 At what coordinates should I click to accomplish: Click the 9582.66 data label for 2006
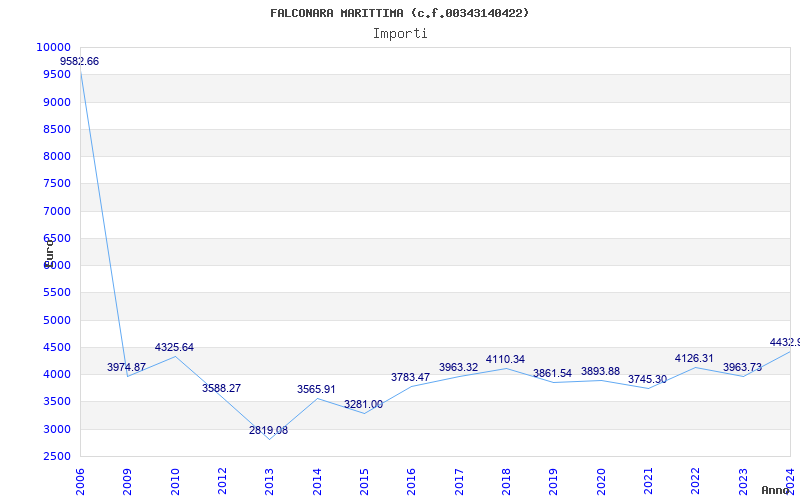pyautogui.click(x=80, y=61)
